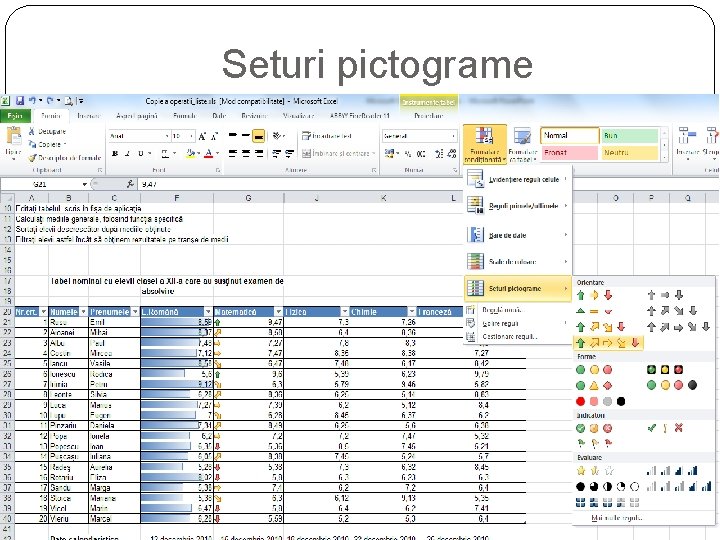The image size is (720, 540).
Task: Choose the 3 gray arrows icon set
Action: 665,295
